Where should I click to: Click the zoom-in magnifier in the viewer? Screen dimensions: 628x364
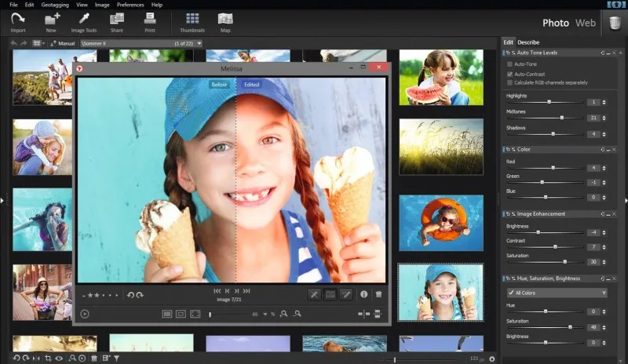click(283, 314)
